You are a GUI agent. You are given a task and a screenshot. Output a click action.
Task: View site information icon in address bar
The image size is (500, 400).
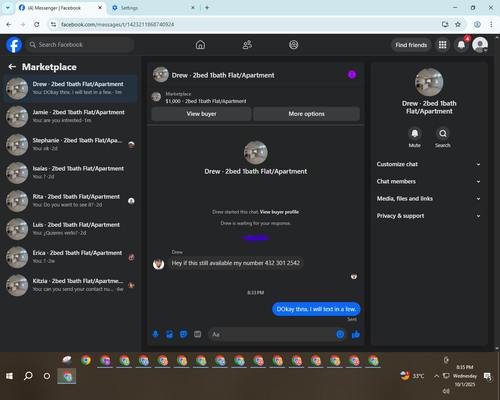[53, 24]
